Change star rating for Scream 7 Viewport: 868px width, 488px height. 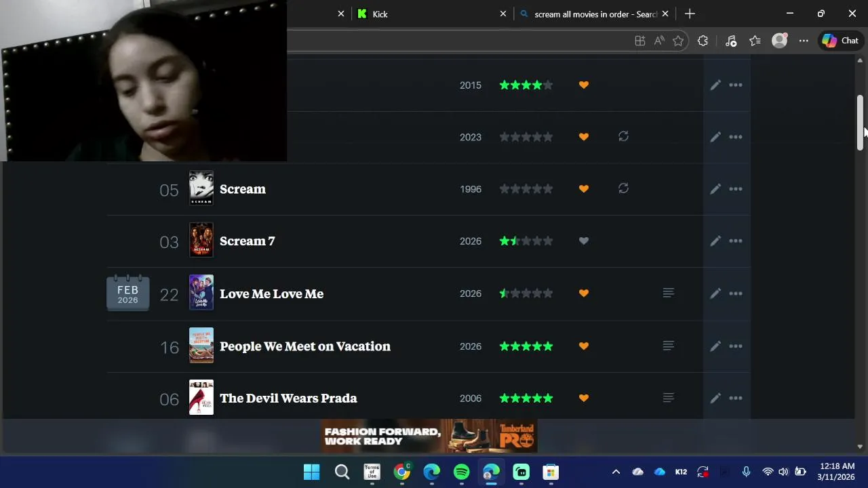(526, 241)
